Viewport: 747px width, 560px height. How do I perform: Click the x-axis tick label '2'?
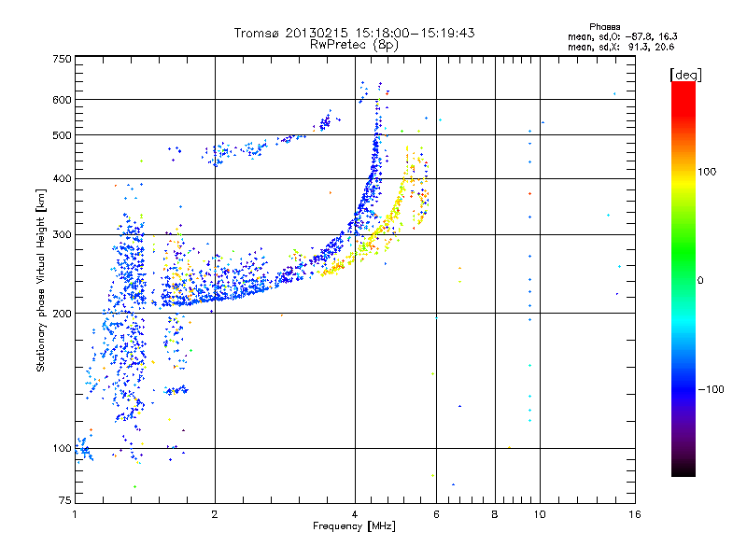coord(215,514)
